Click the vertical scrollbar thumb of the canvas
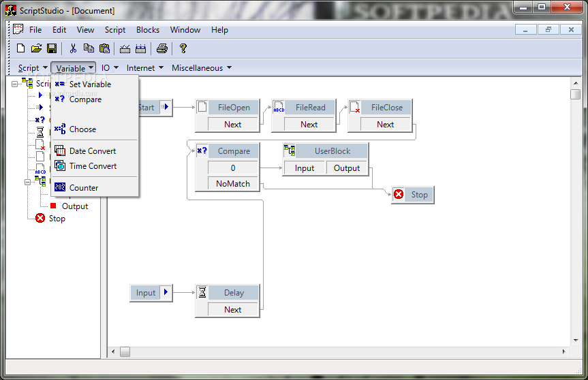This screenshot has height=380, width=588. (x=576, y=94)
